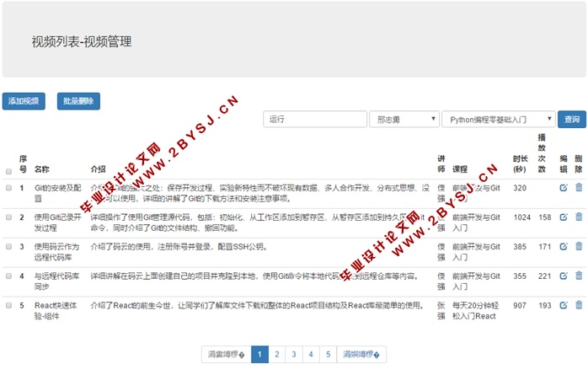Viewport: 588px width, 375px height.
Task: Click the 批量删除 button
Action: pyautogui.click(x=78, y=101)
